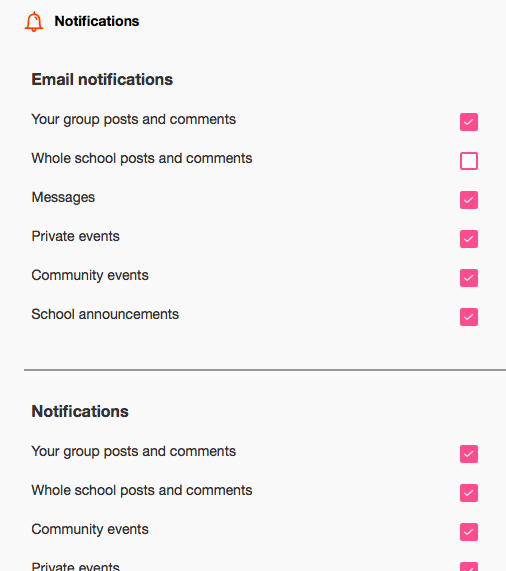Uncheck lower Notifications 'Whole school posts' checkbox
This screenshot has width=506, height=571.
coord(469,493)
